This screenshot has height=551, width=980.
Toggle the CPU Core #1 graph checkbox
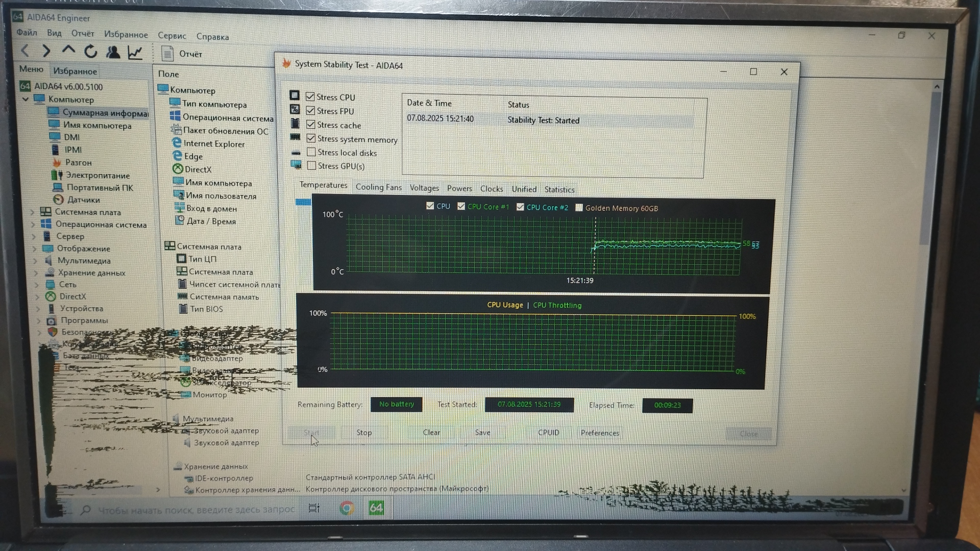tap(461, 206)
